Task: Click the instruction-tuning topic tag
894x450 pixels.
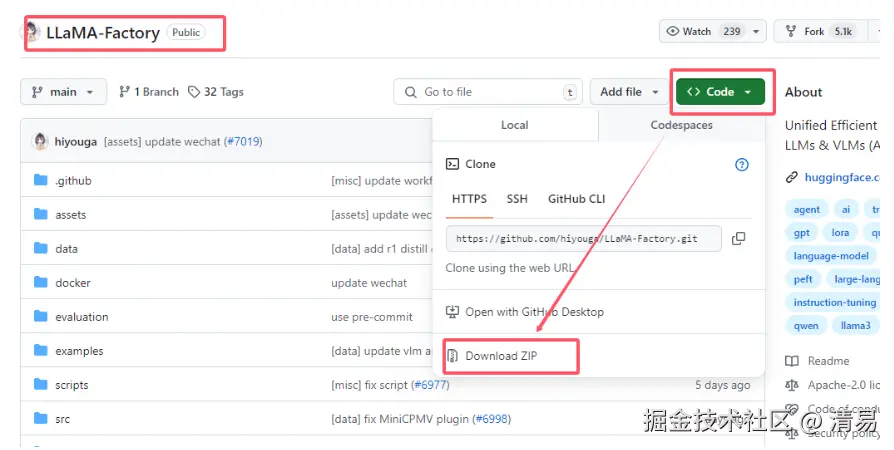Action: (833, 303)
